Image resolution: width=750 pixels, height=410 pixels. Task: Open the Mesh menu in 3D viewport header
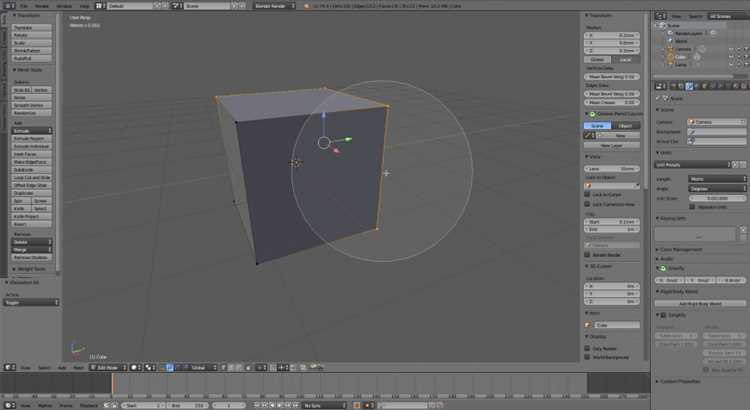tap(78, 367)
